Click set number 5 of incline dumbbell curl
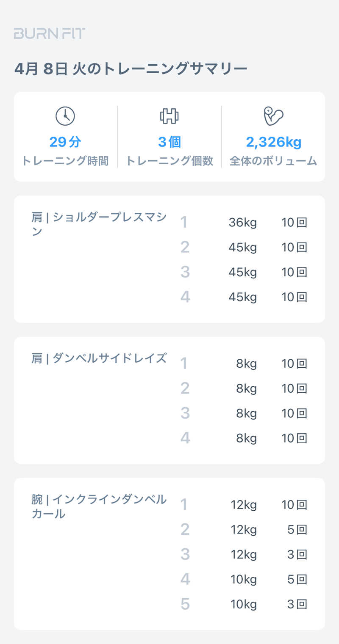 point(185,604)
